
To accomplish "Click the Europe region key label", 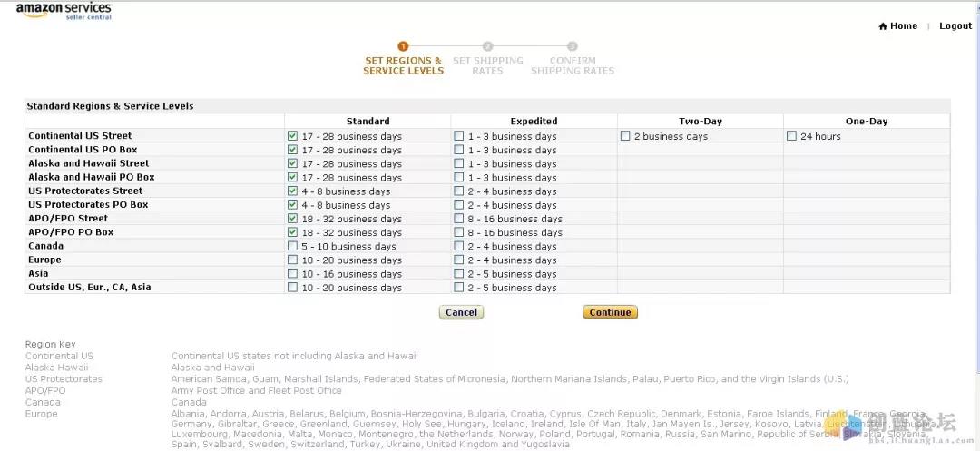I will [41, 414].
